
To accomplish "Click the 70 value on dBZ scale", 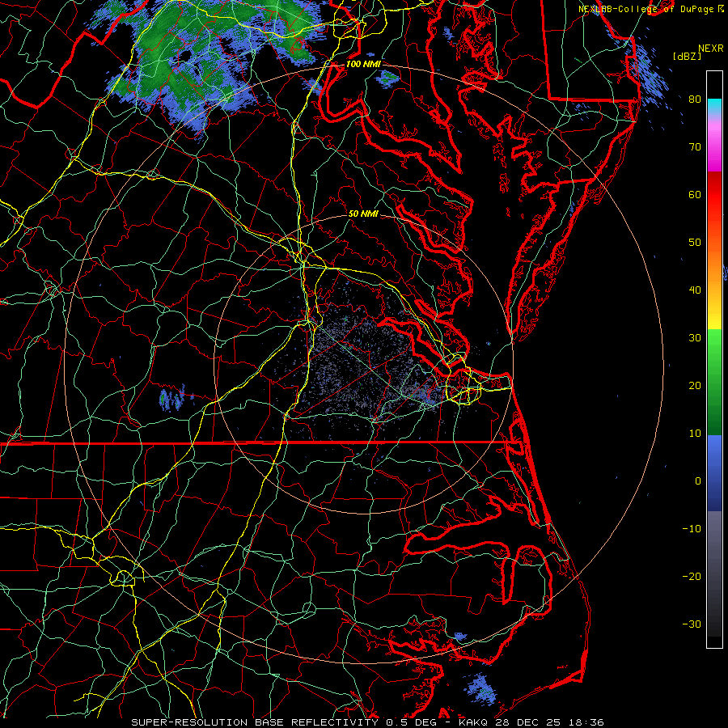I will [x=695, y=147].
